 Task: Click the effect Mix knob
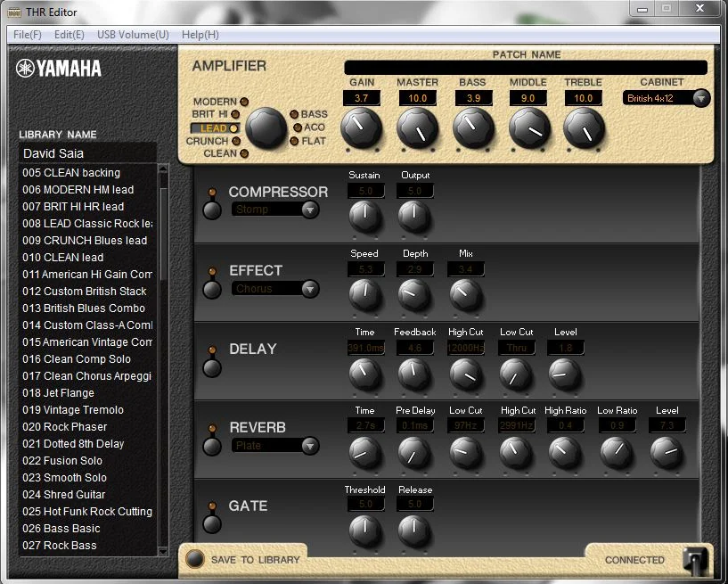pos(465,294)
